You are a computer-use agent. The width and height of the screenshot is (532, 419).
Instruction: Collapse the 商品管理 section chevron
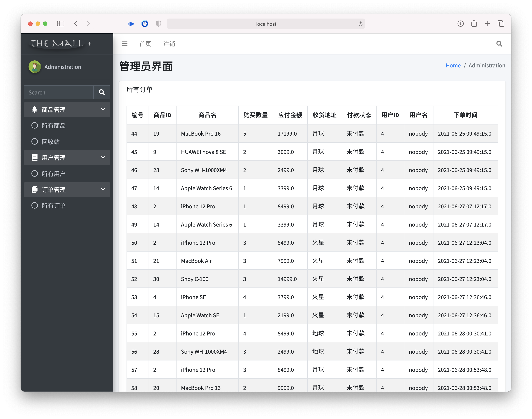(x=103, y=109)
